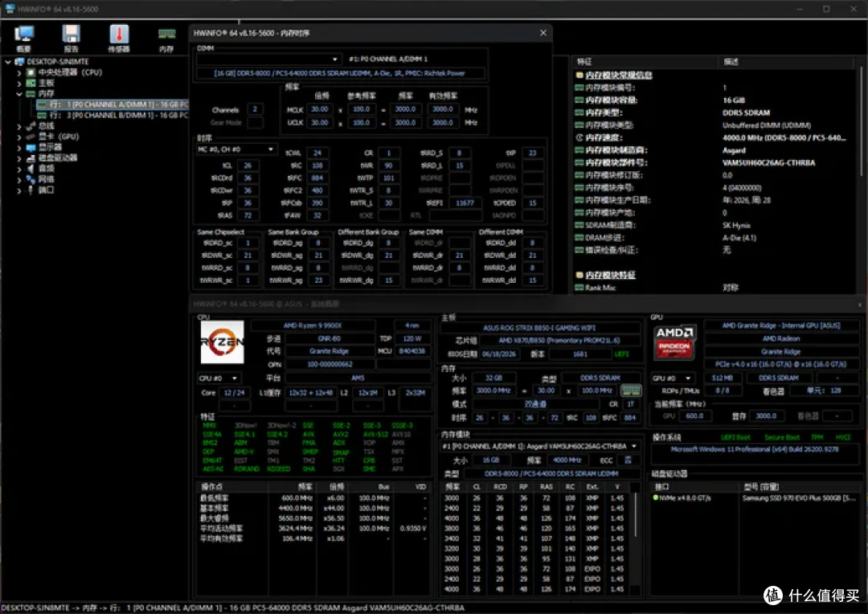Select DIMM row 1 P0 CHANNEL A/DIMM 1
Screen dimensions: 868x614
(113, 104)
